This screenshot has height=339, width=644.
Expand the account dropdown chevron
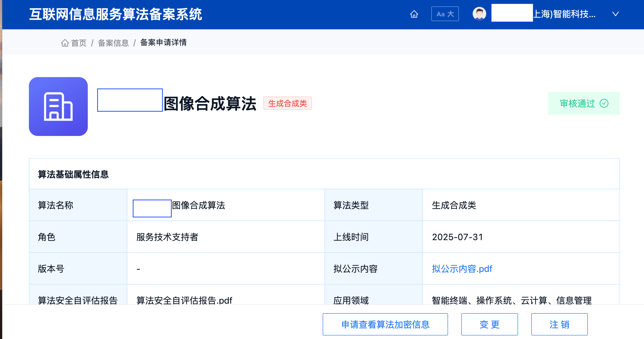pos(615,14)
